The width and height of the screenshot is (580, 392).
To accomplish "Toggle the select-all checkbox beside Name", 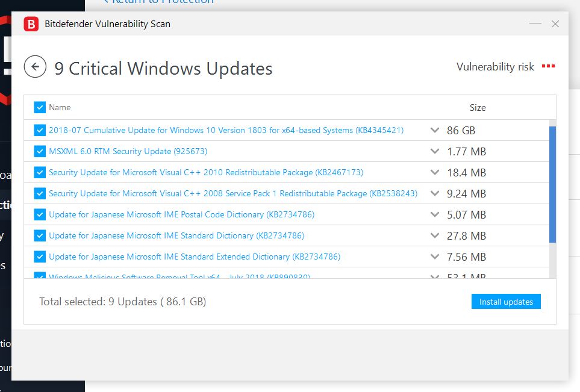I will coord(40,107).
